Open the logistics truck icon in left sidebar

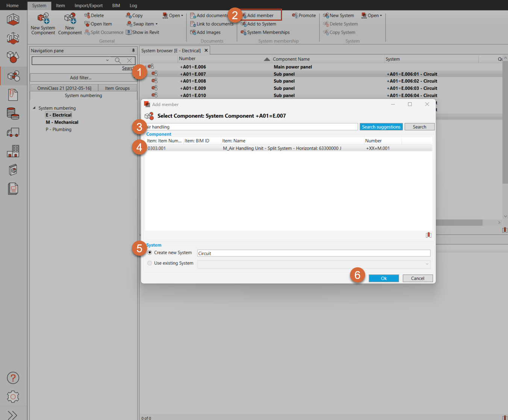[x=13, y=132]
